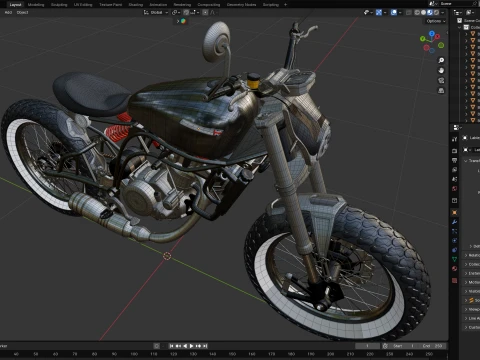
Task: Open the Material properties tab
Action: click(x=455, y=268)
